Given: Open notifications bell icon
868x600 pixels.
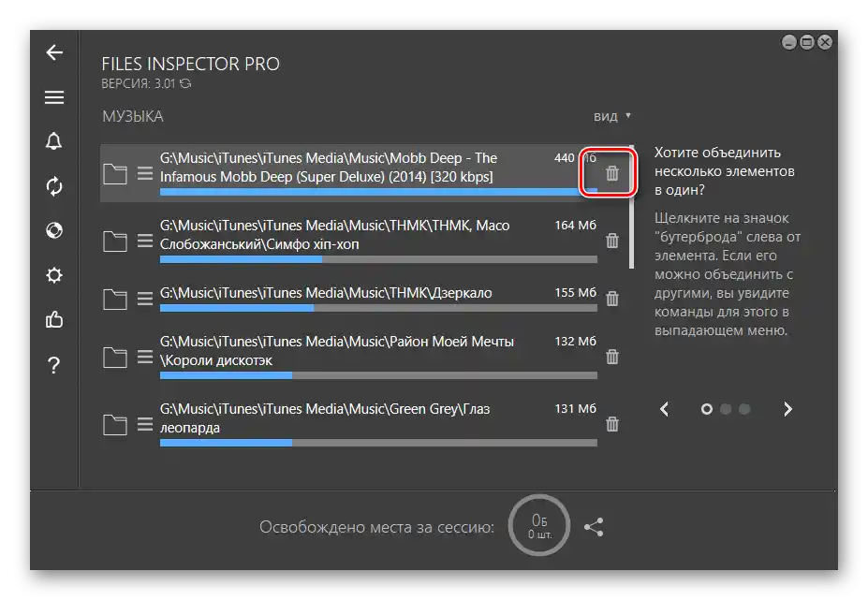Looking at the screenshot, I should tap(53, 141).
